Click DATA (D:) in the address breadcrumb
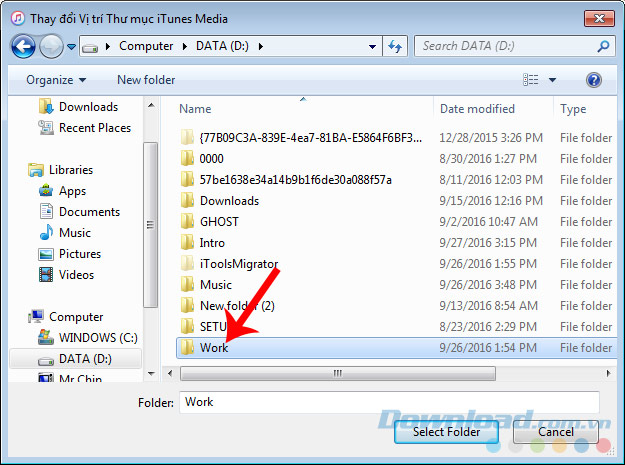 [x=222, y=46]
